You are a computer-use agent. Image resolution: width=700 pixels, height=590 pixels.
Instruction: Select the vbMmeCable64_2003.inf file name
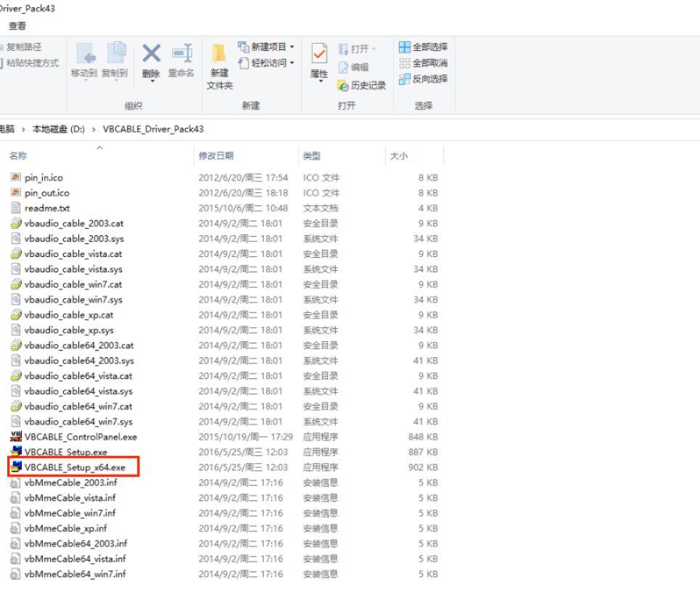coord(76,544)
